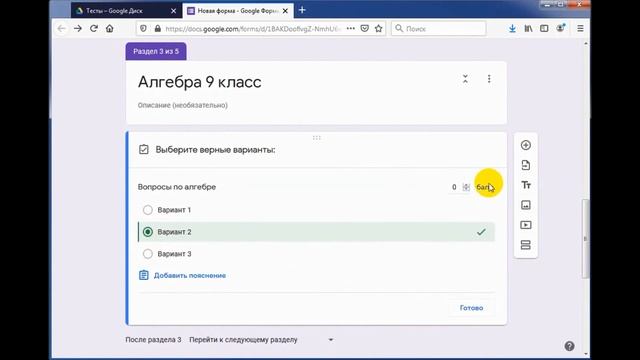Click the Вариант 1 row label

[x=174, y=210]
